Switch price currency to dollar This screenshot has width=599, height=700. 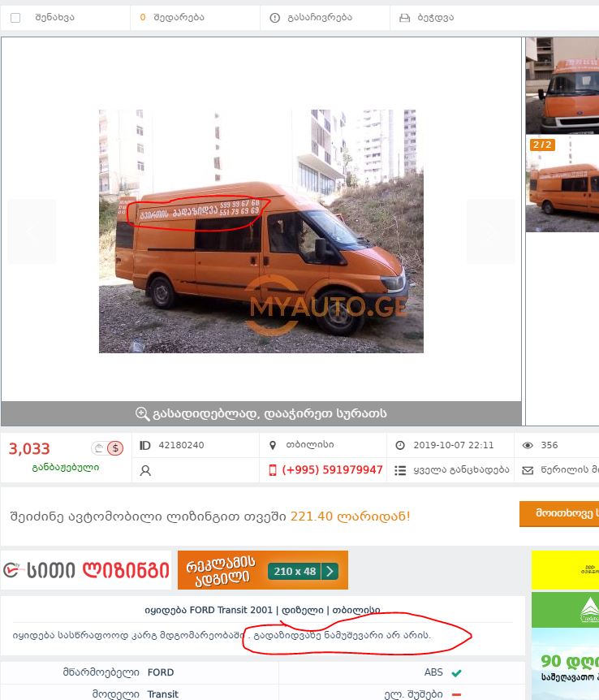[115, 447]
